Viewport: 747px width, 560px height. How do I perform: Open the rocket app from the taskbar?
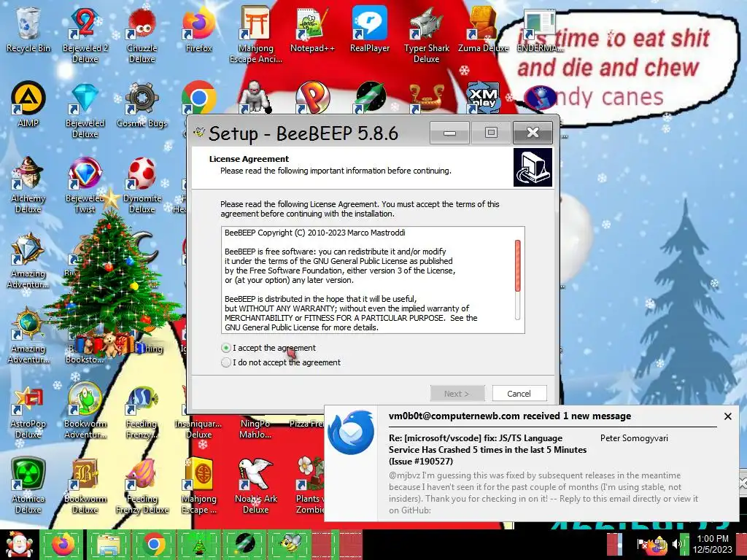coord(245,544)
